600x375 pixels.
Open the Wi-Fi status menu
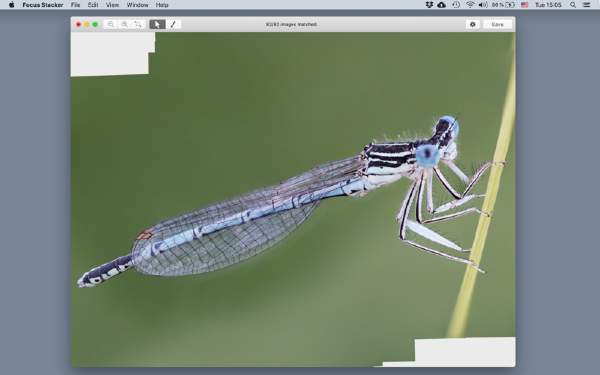point(470,5)
